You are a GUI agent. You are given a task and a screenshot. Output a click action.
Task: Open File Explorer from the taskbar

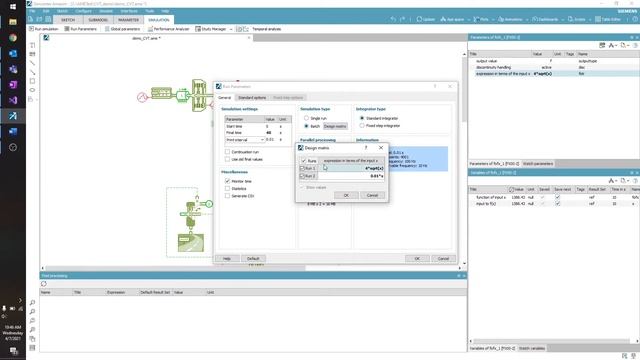pos(13,22)
